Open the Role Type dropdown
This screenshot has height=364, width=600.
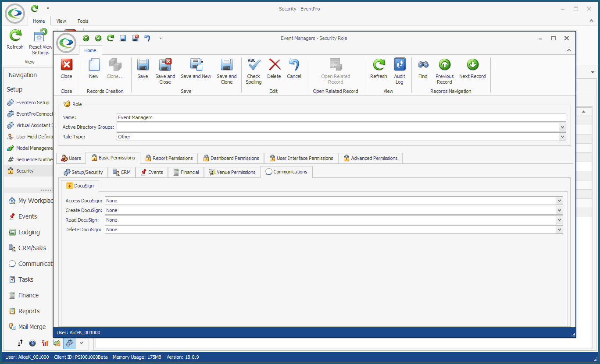coord(563,137)
